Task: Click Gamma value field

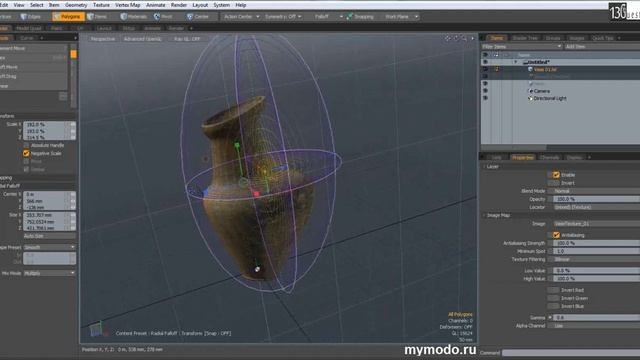Action: tap(596, 317)
